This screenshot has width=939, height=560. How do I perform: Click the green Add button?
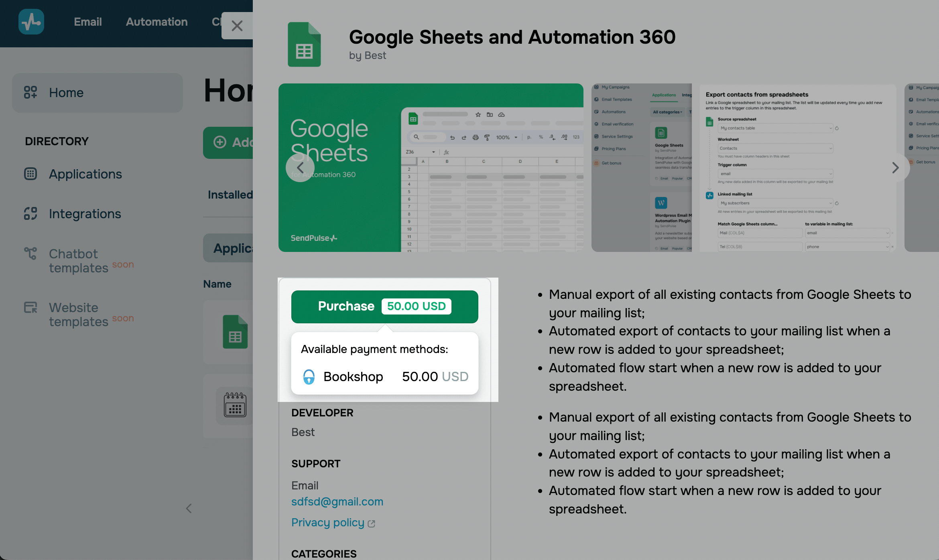click(228, 142)
